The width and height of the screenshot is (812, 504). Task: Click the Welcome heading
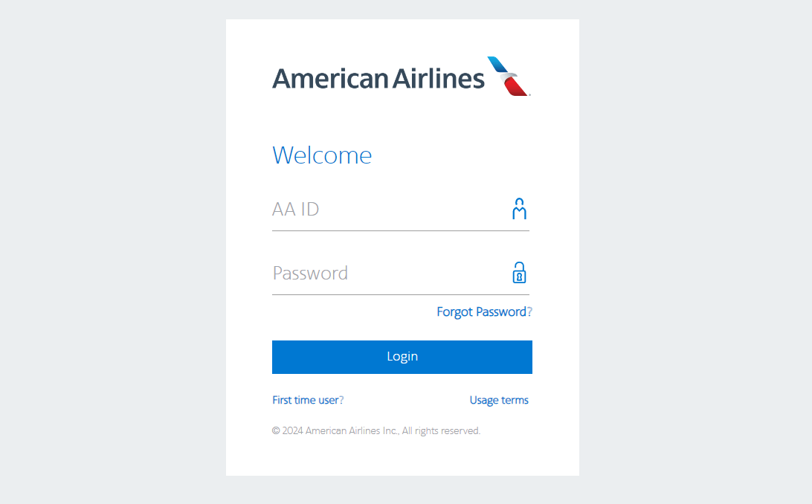pos(322,155)
